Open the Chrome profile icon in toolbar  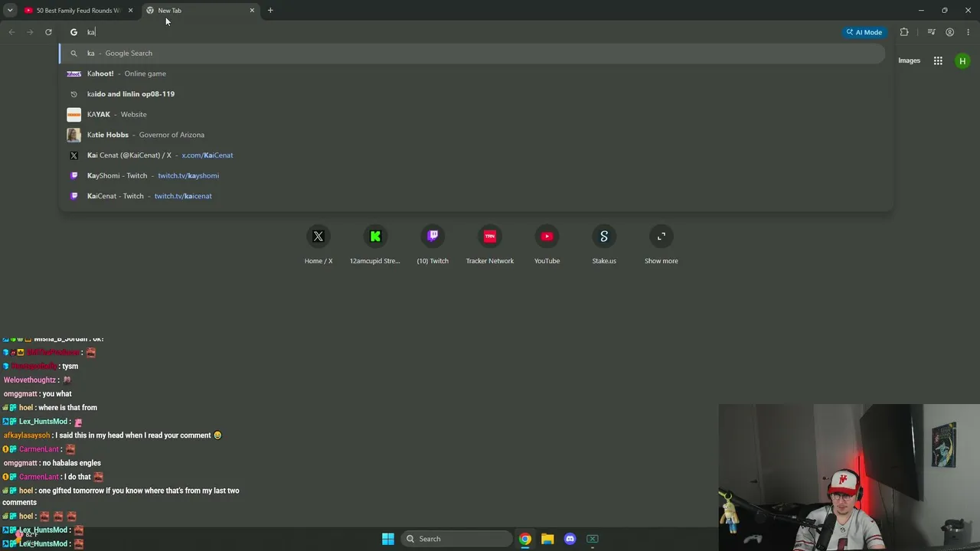(949, 32)
